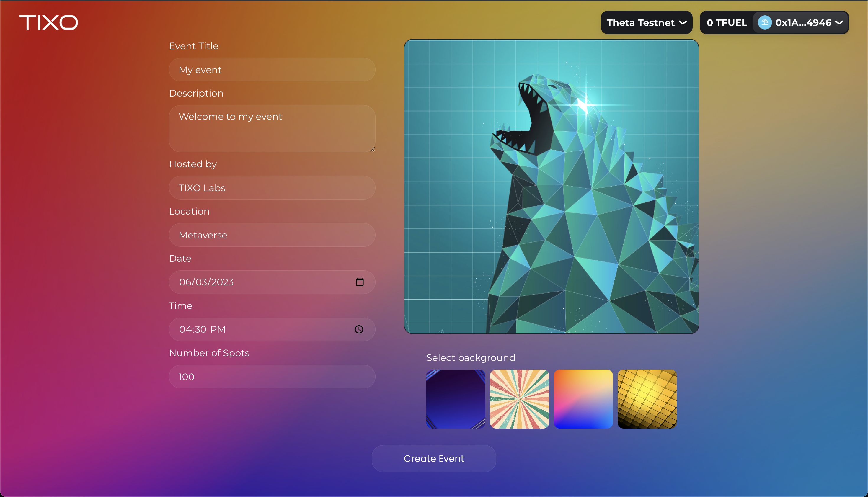This screenshot has height=497, width=868.
Task: Pick the orange-to-blue gradient background
Action: (583, 399)
